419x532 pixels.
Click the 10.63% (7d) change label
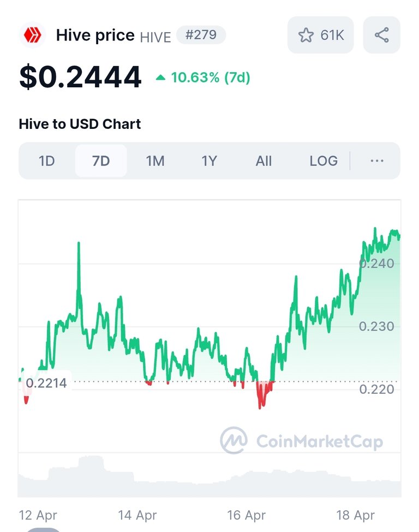211,78
